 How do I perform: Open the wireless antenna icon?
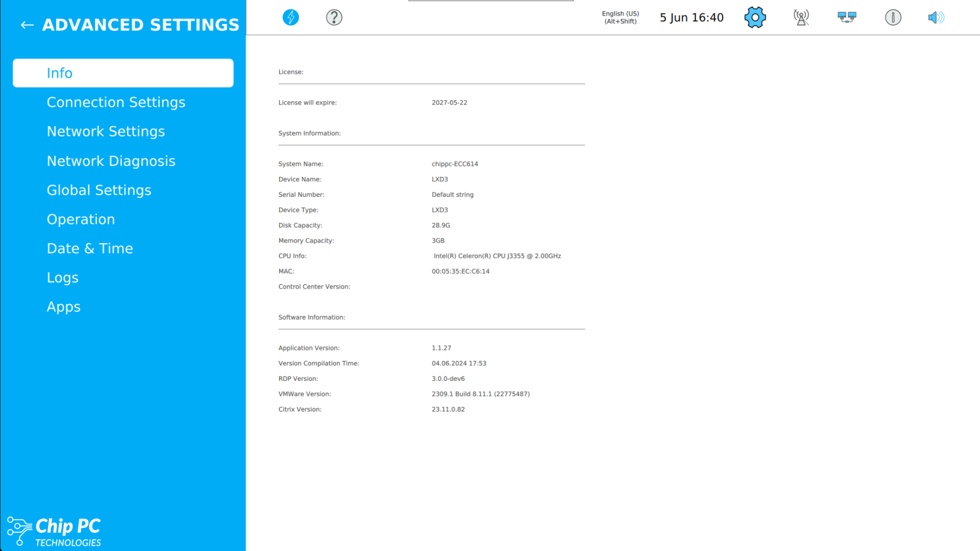point(801,17)
